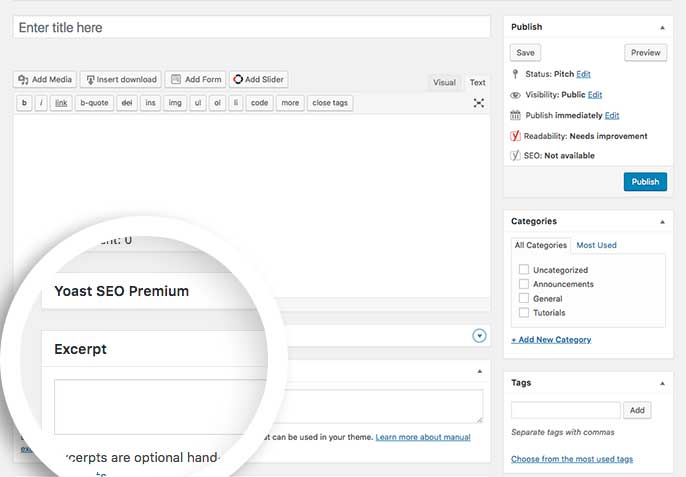The width and height of the screenshot is (686, 477).
Task: Switch to the Visual editor tab
Action: coord(444,82)
